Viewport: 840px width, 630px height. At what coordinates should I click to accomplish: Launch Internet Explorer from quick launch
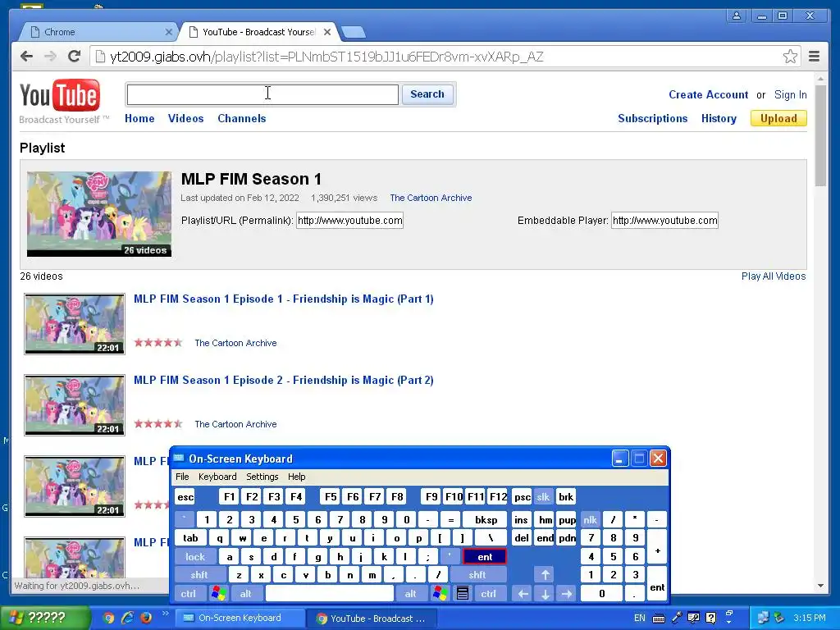click(x=127, y=618)
